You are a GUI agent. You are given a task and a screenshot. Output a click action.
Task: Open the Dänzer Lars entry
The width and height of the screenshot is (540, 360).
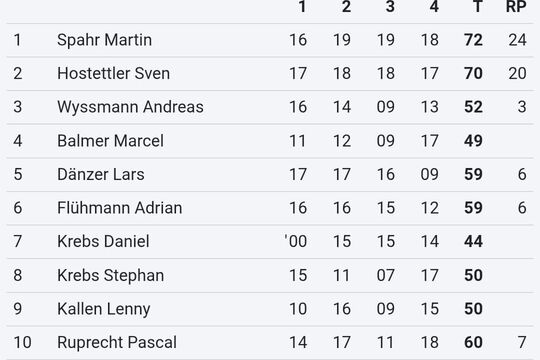click(x=270, y=174)
